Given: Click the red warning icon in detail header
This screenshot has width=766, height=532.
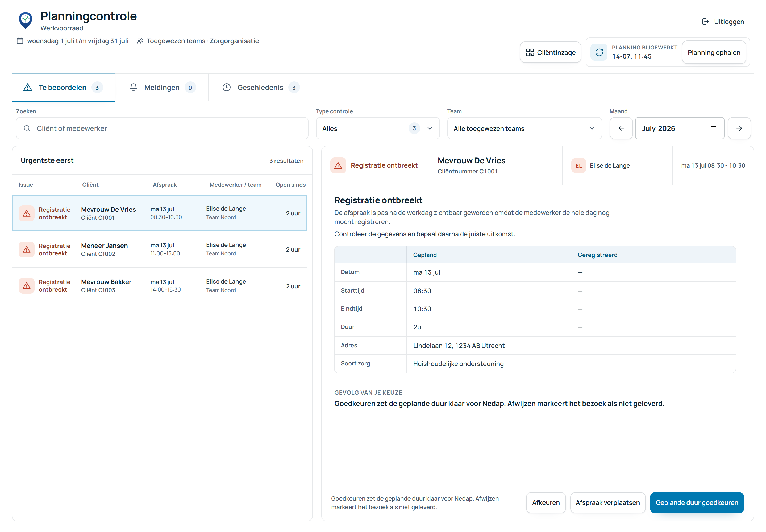Looking at the screenshot, I should (338, 166).
